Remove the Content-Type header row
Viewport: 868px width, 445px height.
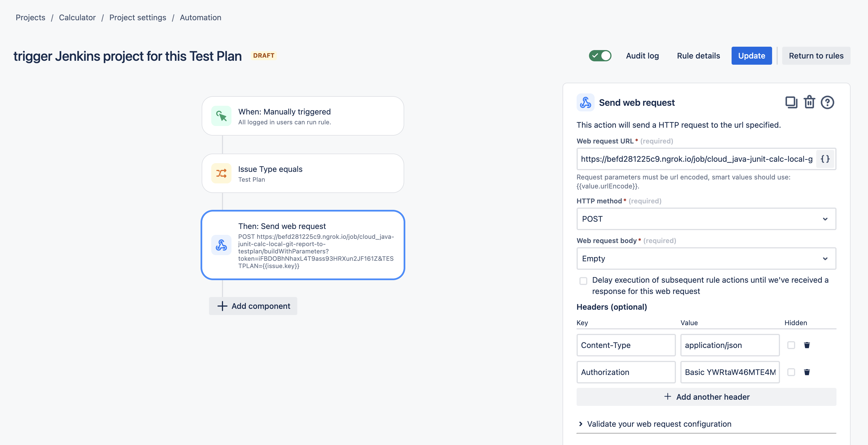(807, 345)
